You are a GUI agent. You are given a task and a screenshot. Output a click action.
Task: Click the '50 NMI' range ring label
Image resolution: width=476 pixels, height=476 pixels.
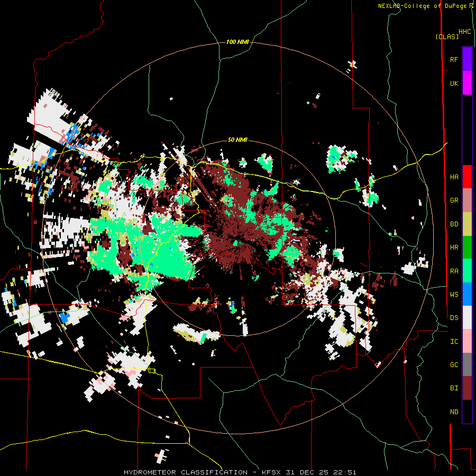237,140
